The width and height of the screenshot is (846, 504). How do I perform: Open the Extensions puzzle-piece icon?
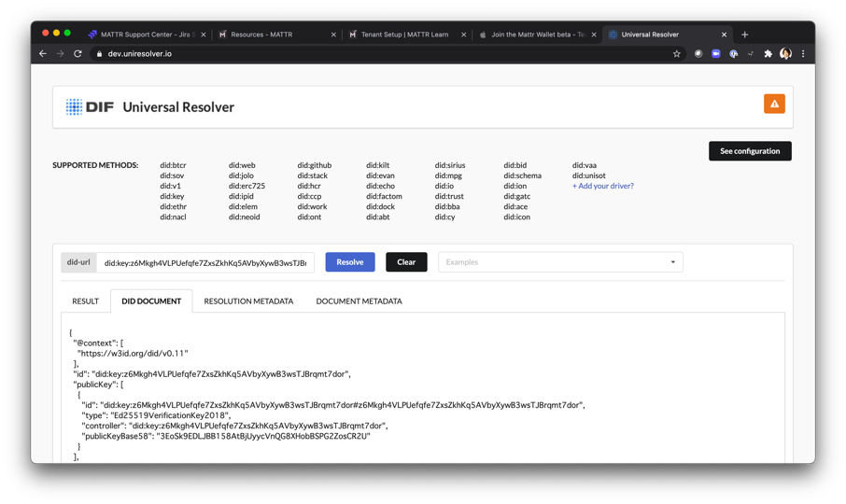768,54
